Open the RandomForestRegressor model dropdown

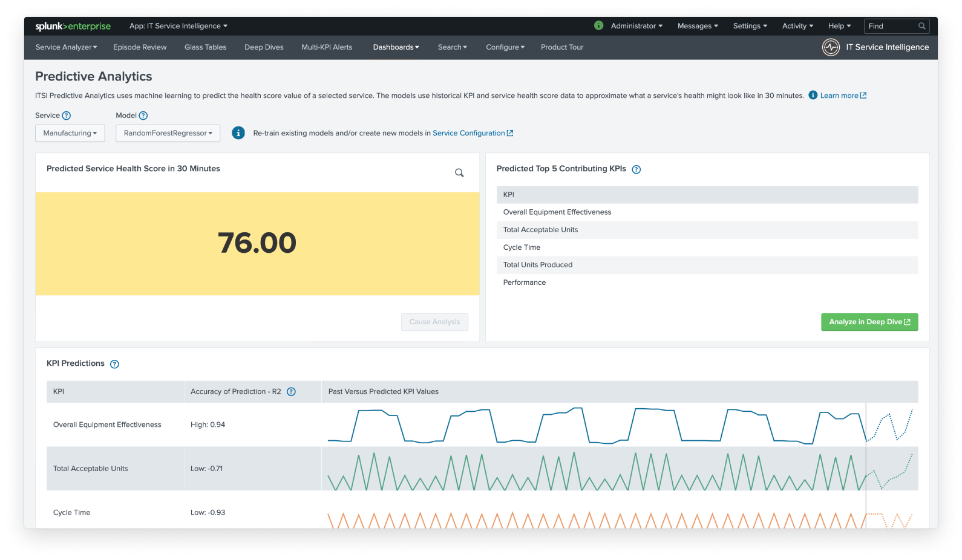tap(168, 133)
